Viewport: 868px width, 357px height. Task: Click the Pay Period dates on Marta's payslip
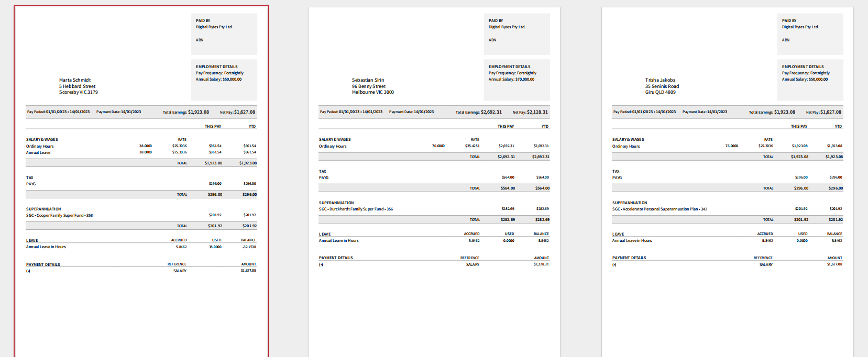click(x=58, y=112)
